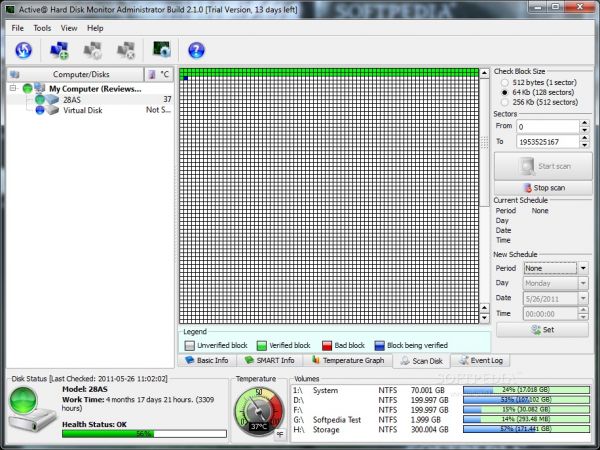
Task: Open the Tools menu
Action: (x=42, y=28)
